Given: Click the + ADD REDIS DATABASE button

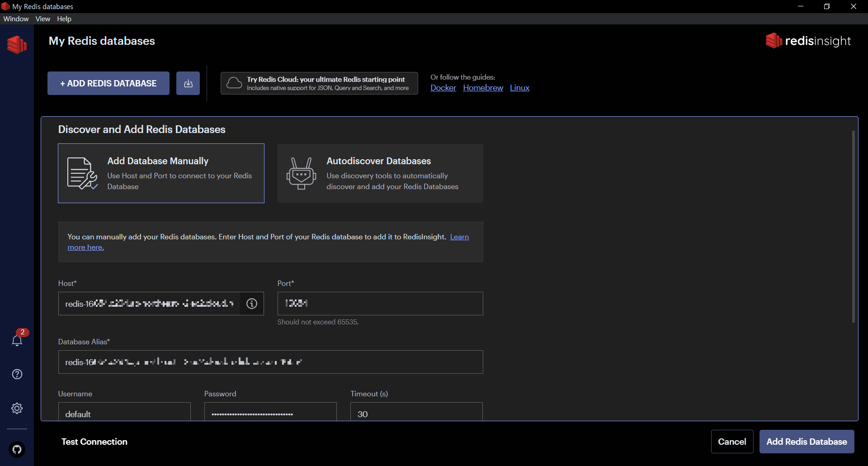Looking at the screenshot, I should pos(108,83).
